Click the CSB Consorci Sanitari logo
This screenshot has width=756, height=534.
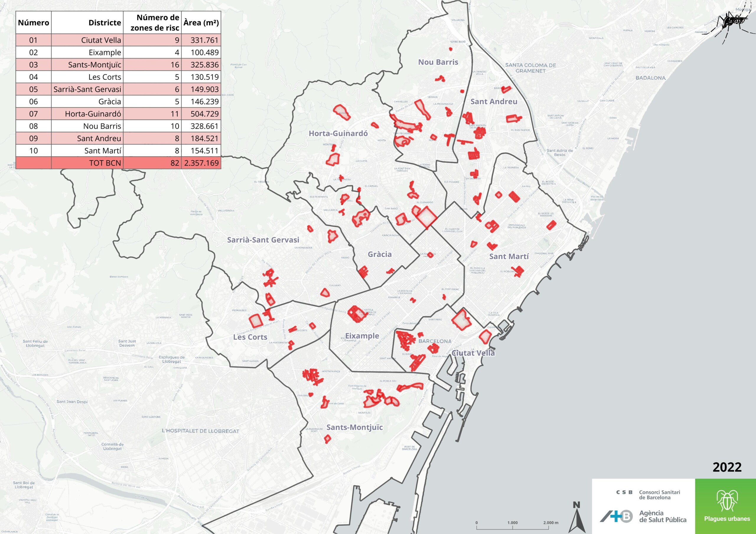coord(648,495)
